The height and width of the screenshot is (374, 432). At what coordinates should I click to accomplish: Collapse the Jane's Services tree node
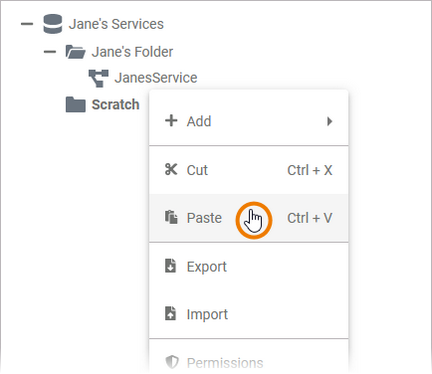pyautogui.click(x=27, y=24)
